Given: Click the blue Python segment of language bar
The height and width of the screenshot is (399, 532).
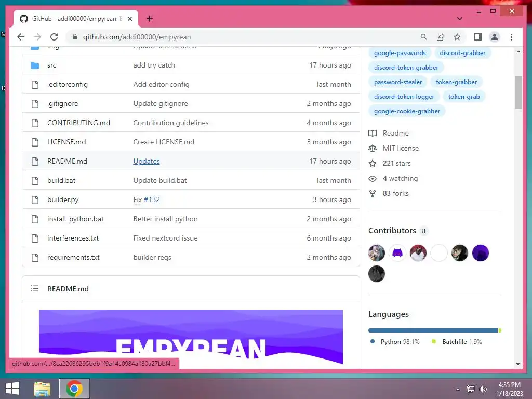Looking at the screenshot, I should (433, 330).
